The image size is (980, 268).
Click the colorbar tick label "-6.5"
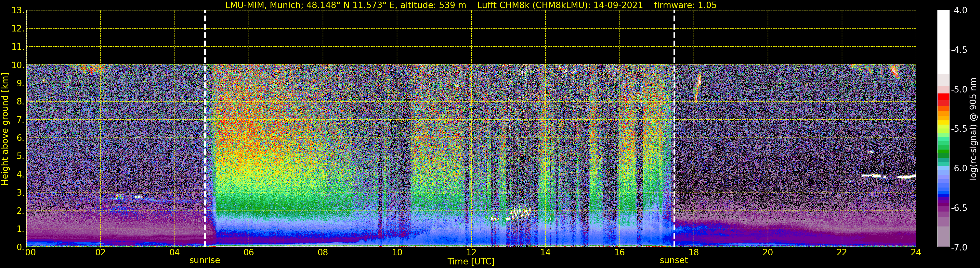(x=959, y=208)
